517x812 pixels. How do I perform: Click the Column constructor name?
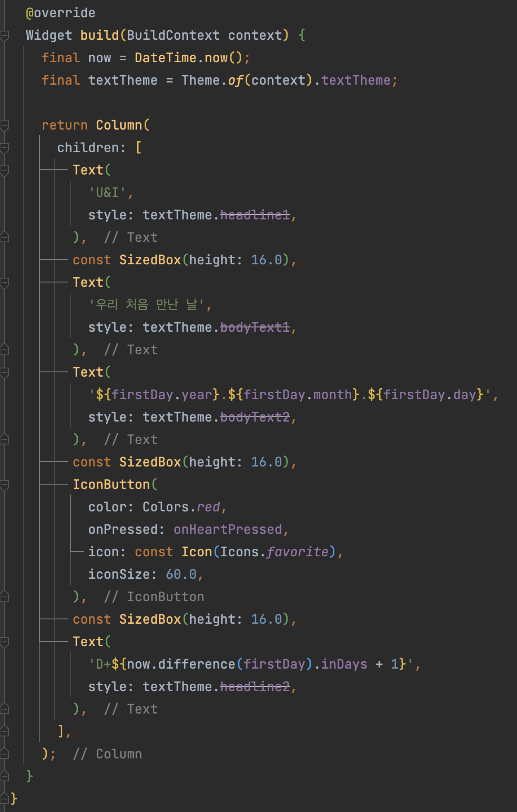(x=119, y=125)
